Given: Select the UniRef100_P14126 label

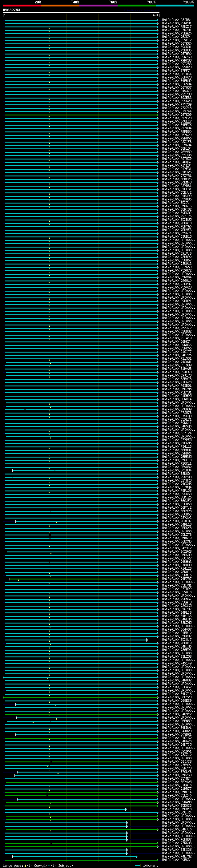Looking at the screenshot, I should click(176, 568).
